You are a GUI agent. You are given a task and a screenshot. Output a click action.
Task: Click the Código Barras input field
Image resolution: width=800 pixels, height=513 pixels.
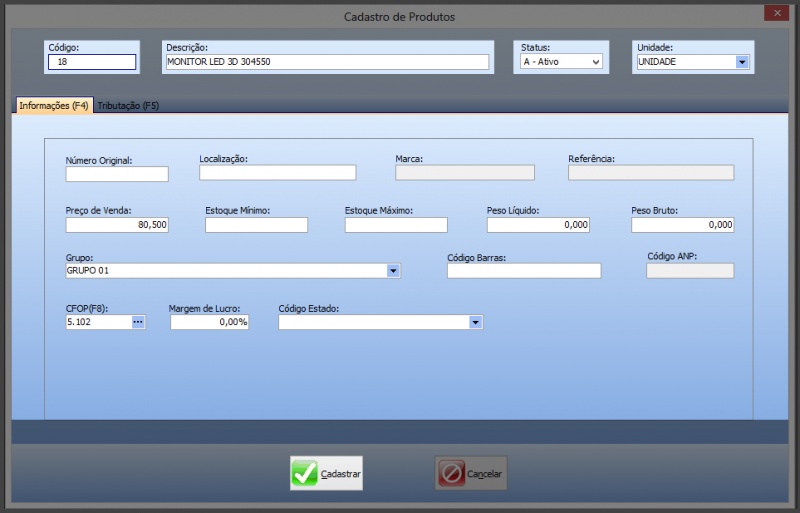pyautogui.click(x=523, y=271)
